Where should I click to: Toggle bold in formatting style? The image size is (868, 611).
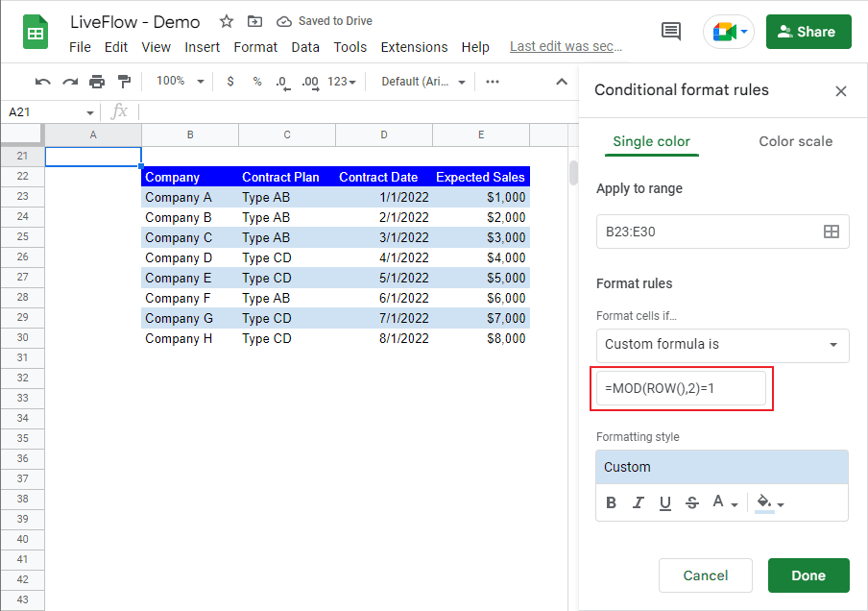click(611, 502)
